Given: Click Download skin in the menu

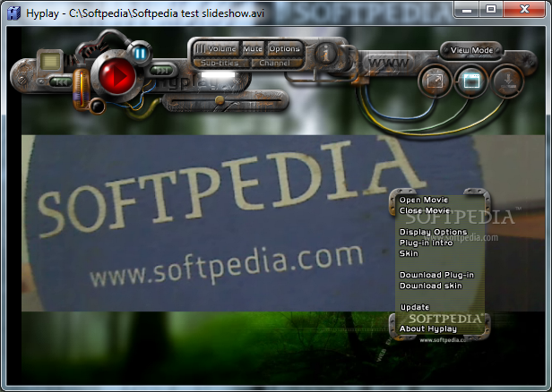Looking at the screenshot, I should pyautogui.click(x=430, y=285).
